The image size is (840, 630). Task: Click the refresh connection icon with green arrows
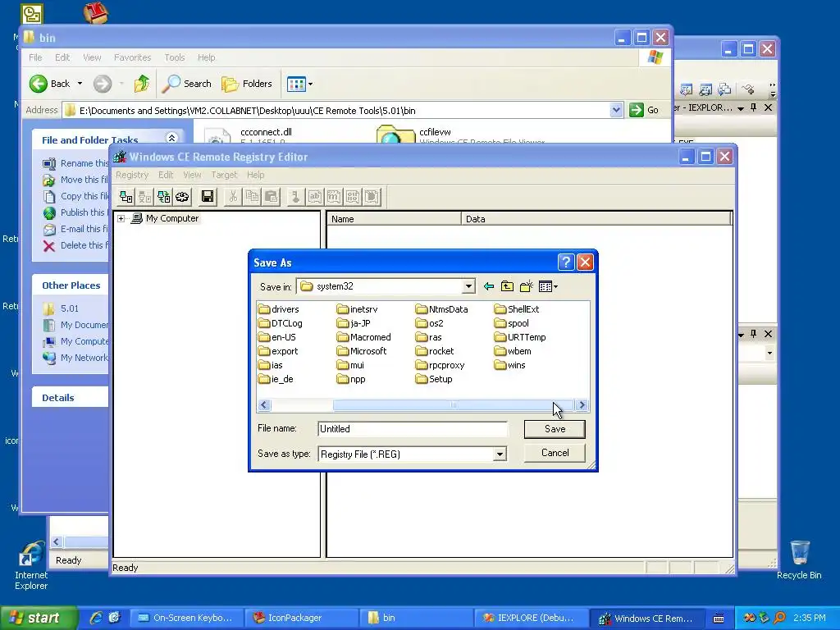(163, 197)
